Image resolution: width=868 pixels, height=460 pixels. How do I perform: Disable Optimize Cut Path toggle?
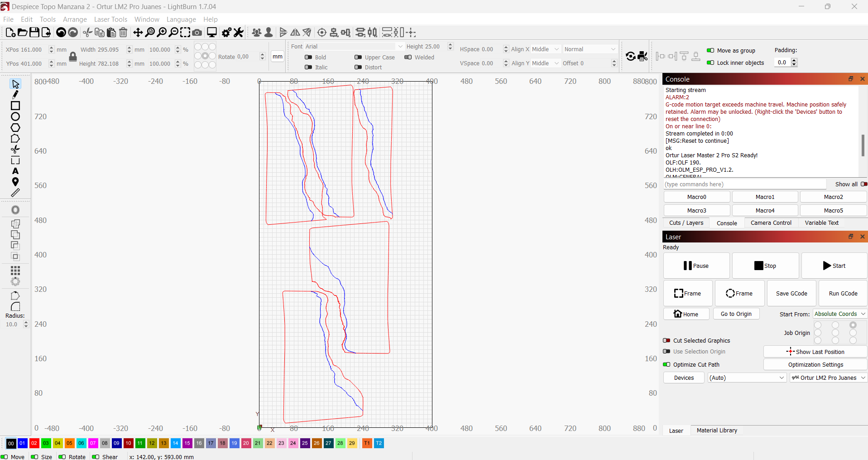pos(667,364)
